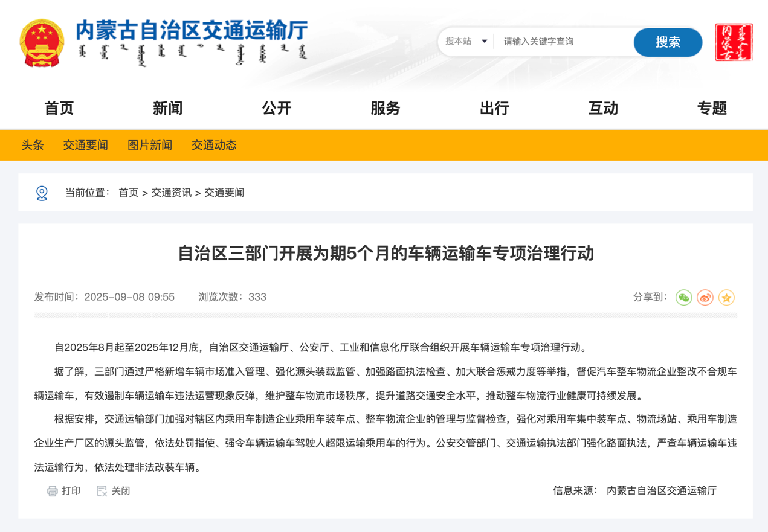Switch to the 图片新闻 tab
Screen dimensions: 768x532
[x=149, y=145]
